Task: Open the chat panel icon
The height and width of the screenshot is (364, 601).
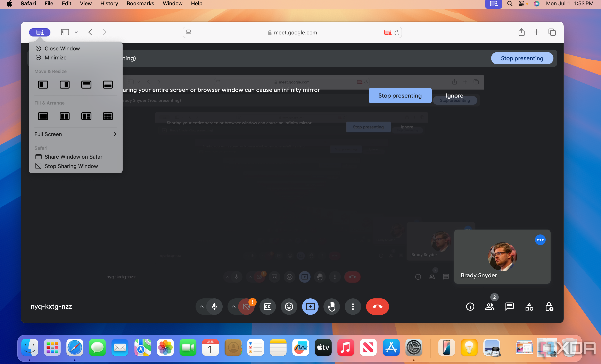Action: [510, 306]
